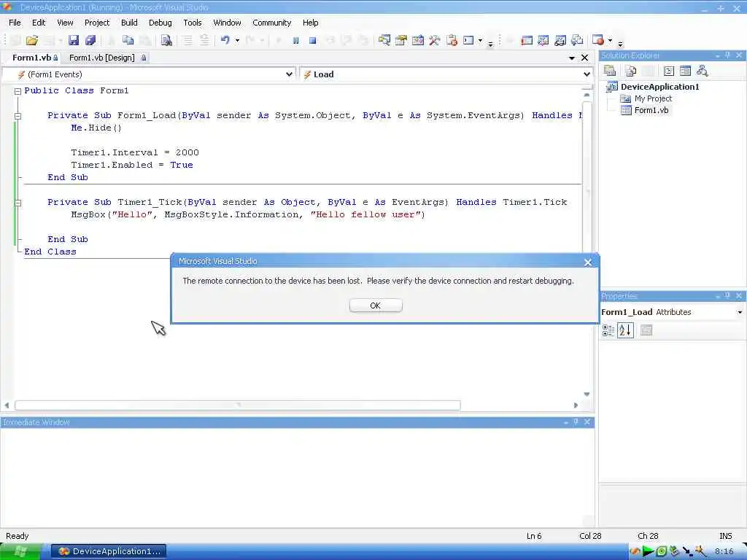This screenshot has height=560, width=747.
Task: Toggle auto-hide pin on Immediate Window
Action: click(576, 422)
